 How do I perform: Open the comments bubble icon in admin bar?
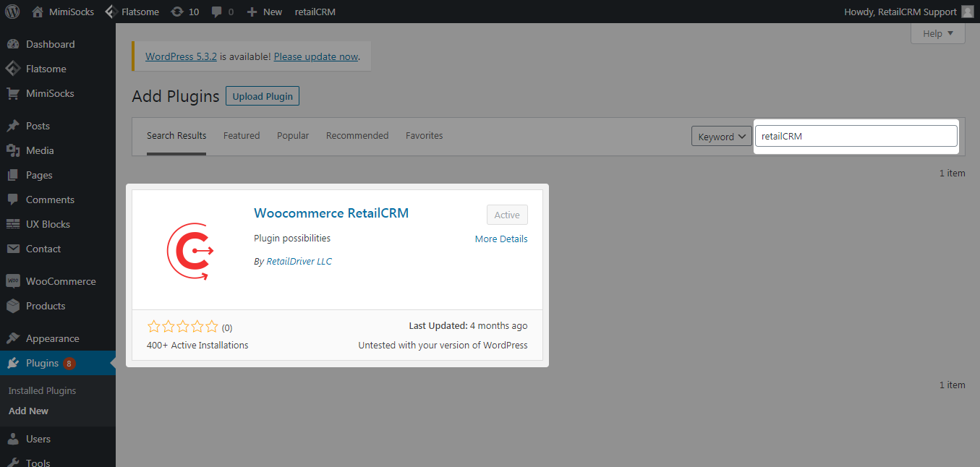coord(216,12)
